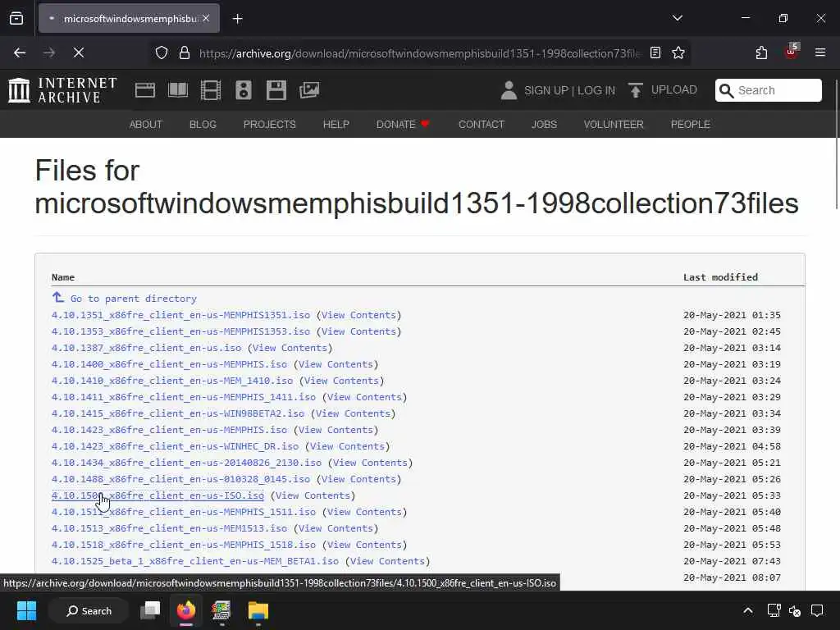Open the BLOG menu item
Image resolution: width=840 pixels, height=630 pixels.
click(x=203, y=125)
